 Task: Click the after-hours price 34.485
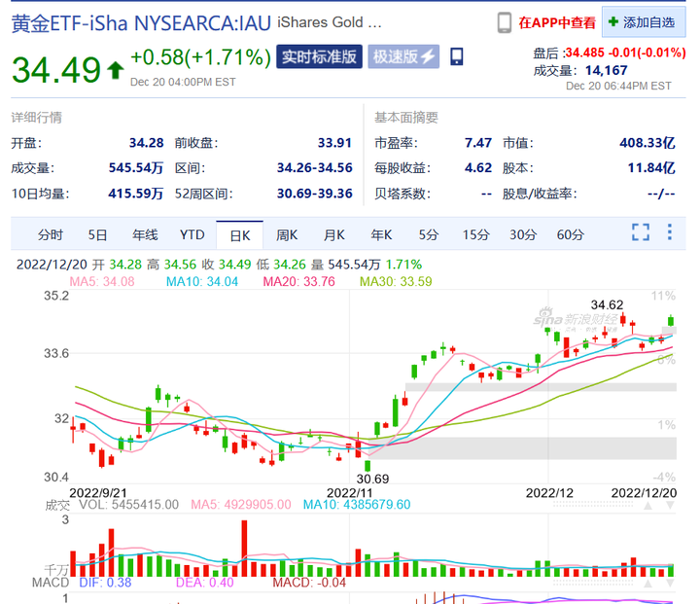coord(585,53)
